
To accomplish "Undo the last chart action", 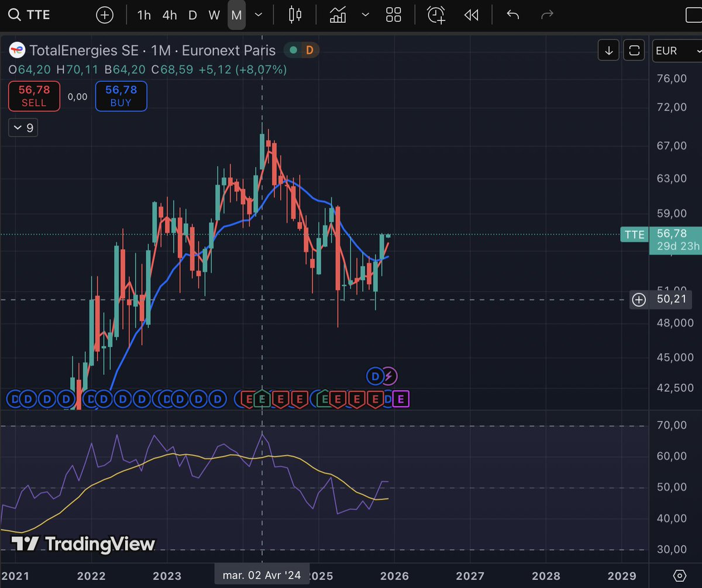I will point(513,15).
